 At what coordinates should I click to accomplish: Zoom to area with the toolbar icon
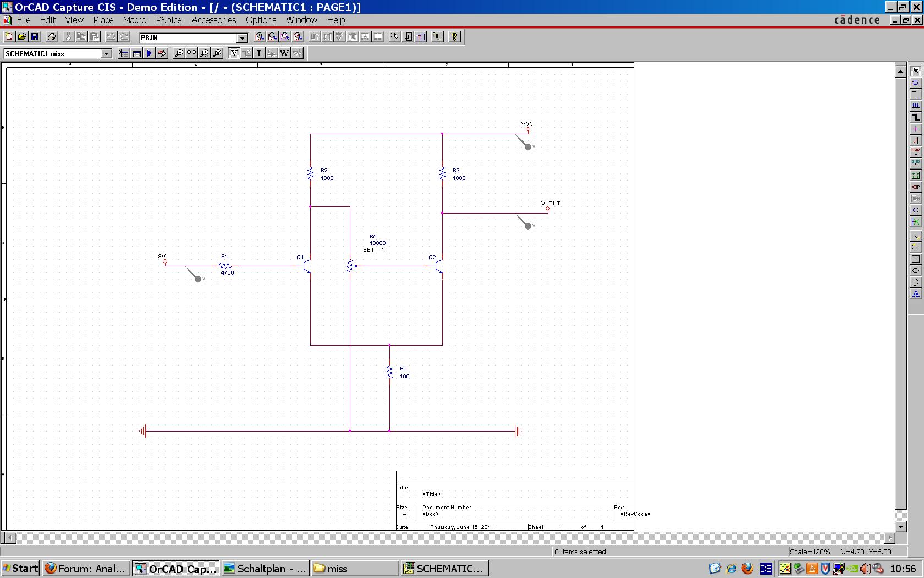click(285, 37)
